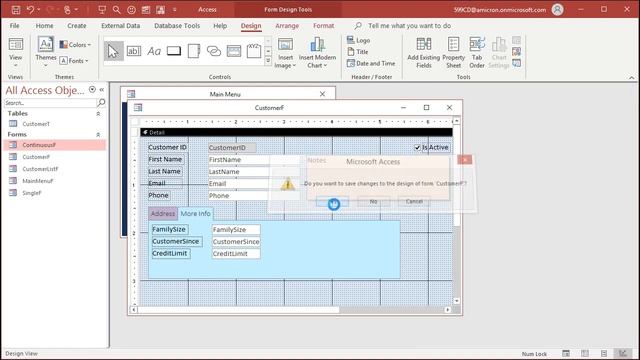Click No in the save dialog
640x360 pixels.
point(373,201)
